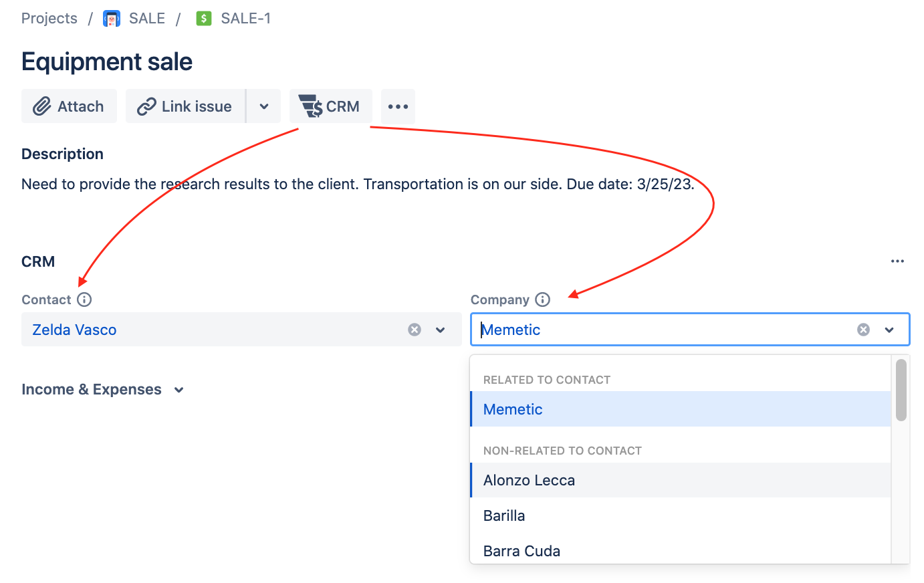Click the dollar issue-type icon beside SALE-1
Image resolution: width=924 pixels, height=583 pixels.
(204, 18)
